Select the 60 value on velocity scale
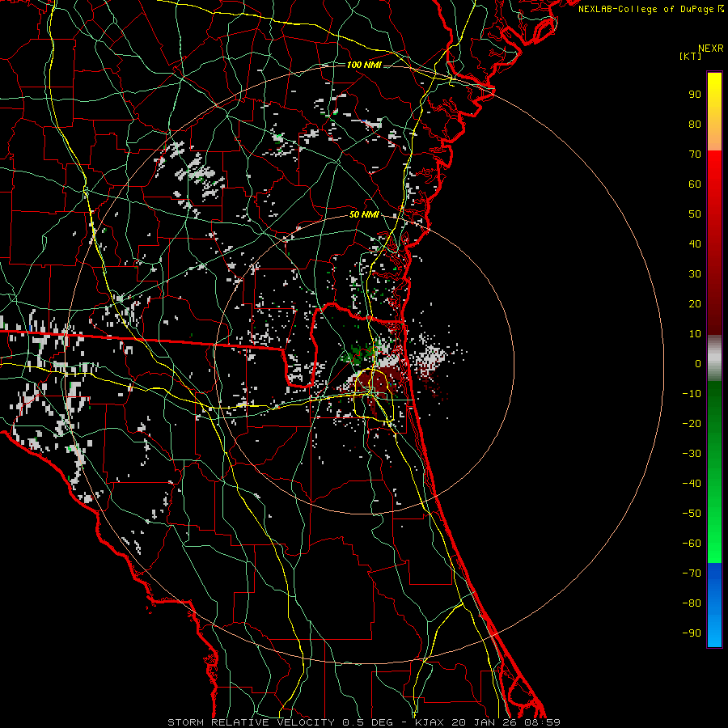The image size is (728, 728). tap(695, 184)
